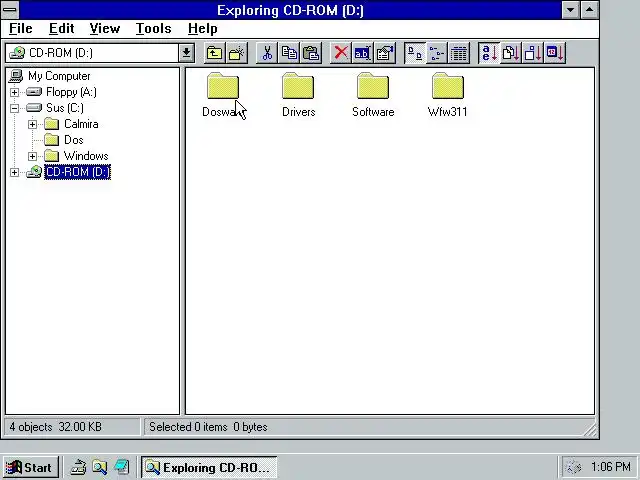This screenshot has height=480, width=640.
Task: Open the window control menu box
Action: (x=10, y=10)
